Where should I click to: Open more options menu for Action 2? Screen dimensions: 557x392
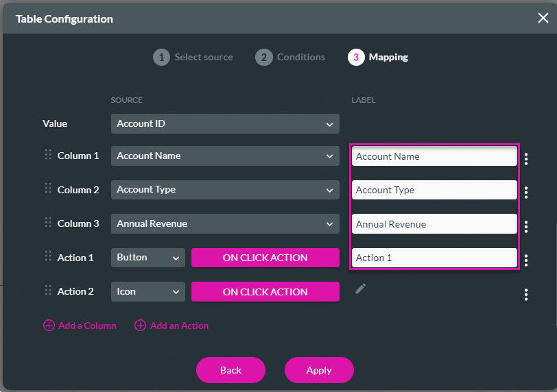point(526,295)
